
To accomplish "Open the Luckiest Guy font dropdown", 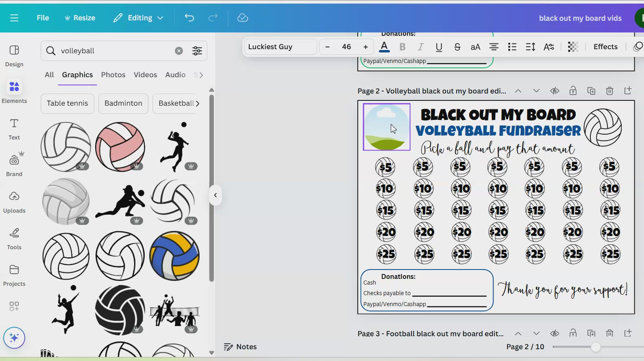I will [x=280, y=47].
